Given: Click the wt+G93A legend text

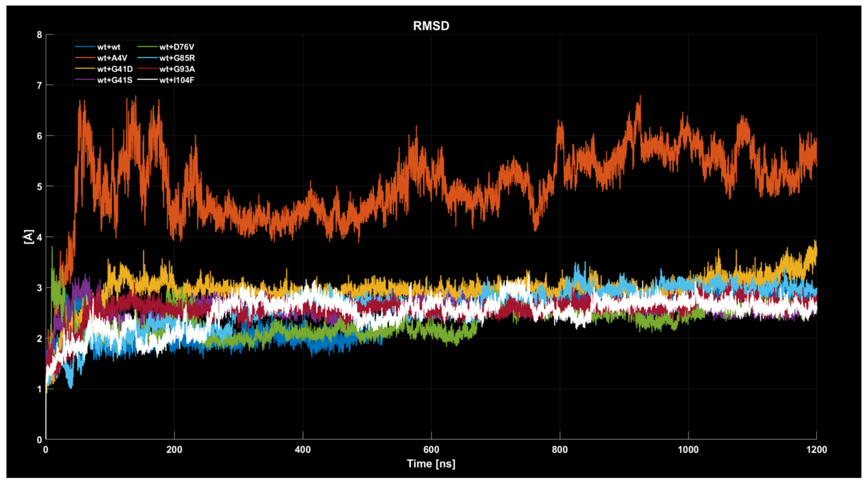Looking at the screenshot, I should [177, 69].
